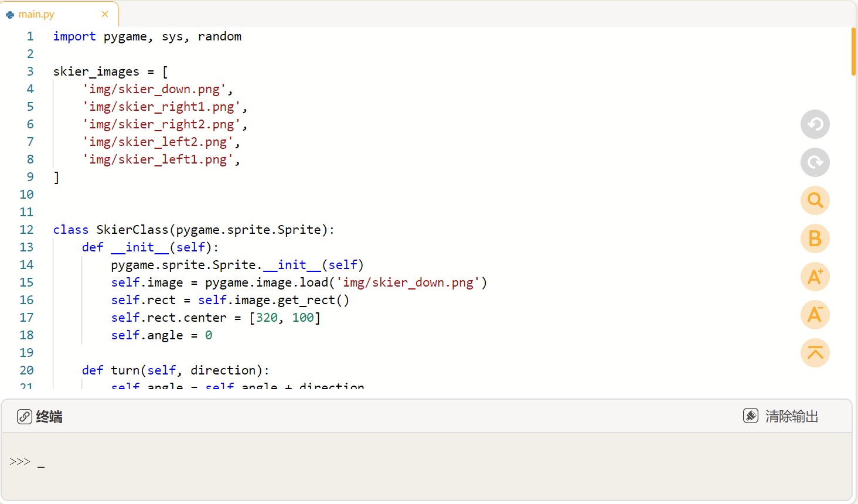This screenshot has width=858, height=504.
Task: Click 'random' on line 1
Action: click(x=220, y=36)
